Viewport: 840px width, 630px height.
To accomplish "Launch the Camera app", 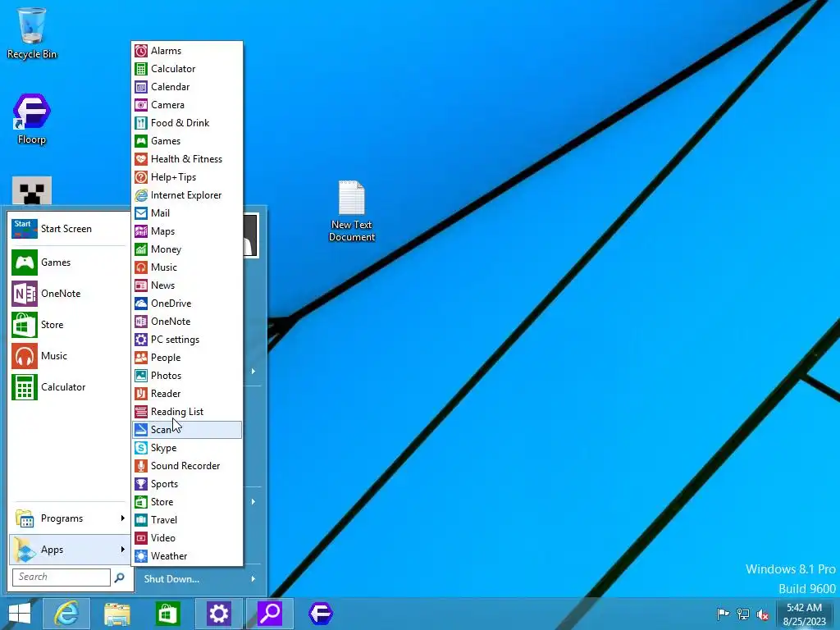I will (x=187, y=105).
